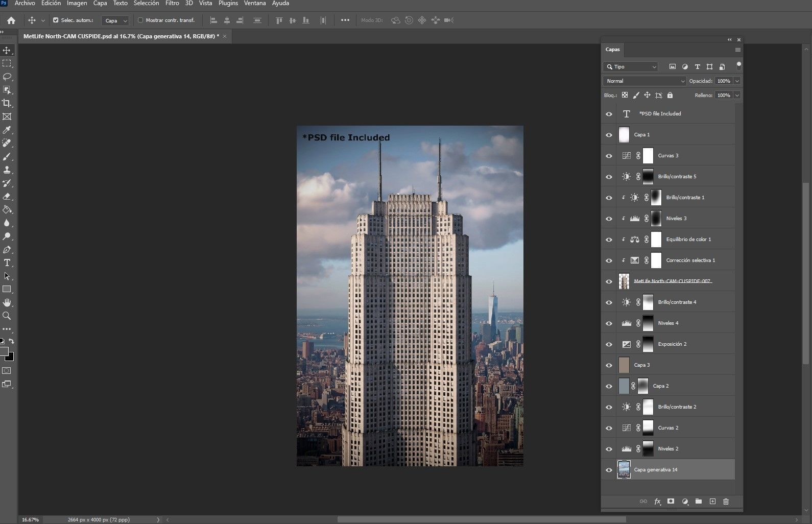This screenshot has width=812, height=524.
Task: Click the Opacidad 100% value field
Action: pyautogui.click(x=724, y=81)
